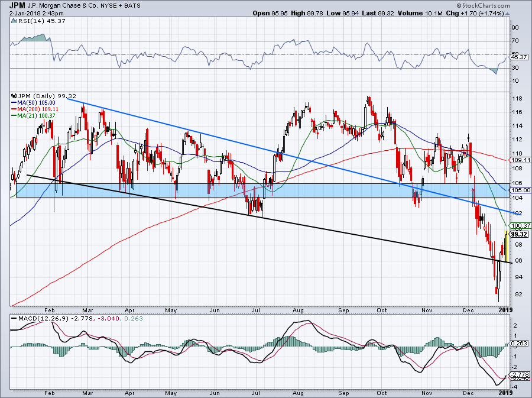Click the blue MA(50) legend line marker
This screenshot has height=398, width=532.
click(x=14, y=103)
